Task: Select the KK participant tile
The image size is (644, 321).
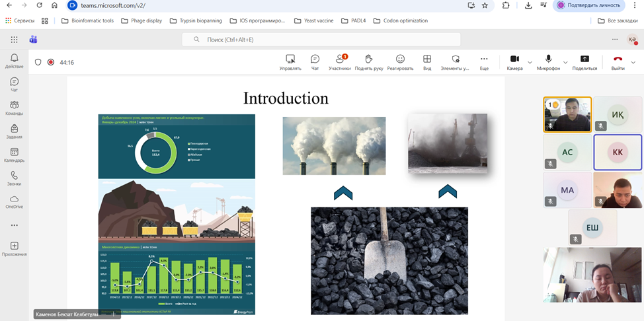Action: 618,152
